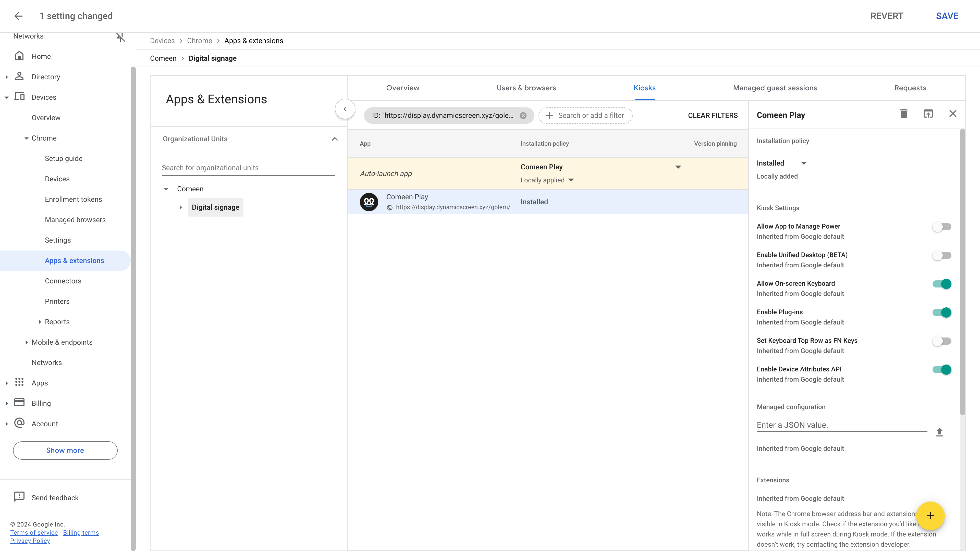
Task: Click the SAVE button
Action: 947,16
